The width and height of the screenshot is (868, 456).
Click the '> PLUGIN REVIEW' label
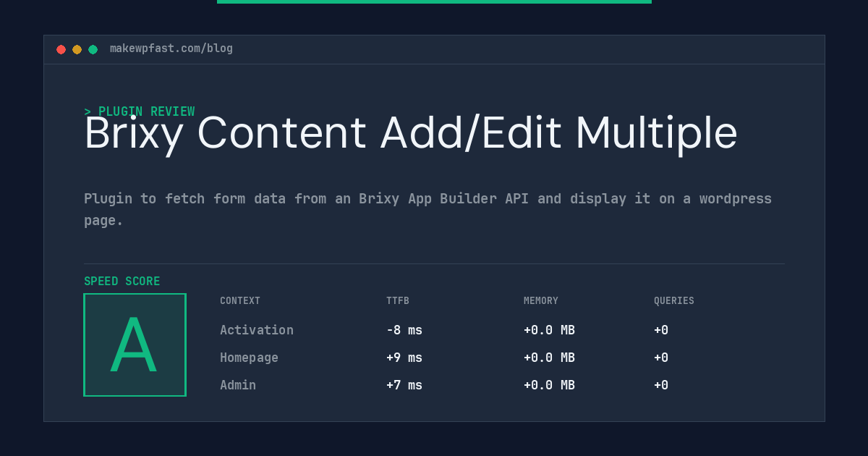pyautogui.click(x=140, y=111)
